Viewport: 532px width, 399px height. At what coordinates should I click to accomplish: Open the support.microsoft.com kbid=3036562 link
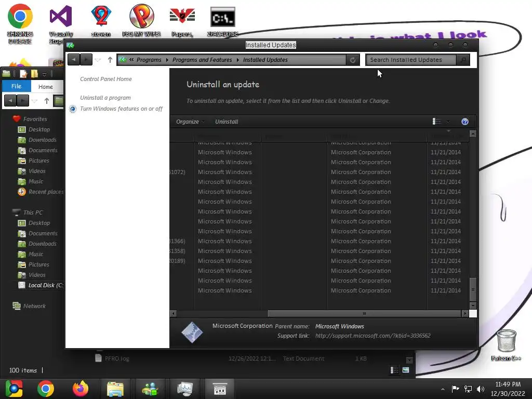point(373,336)
